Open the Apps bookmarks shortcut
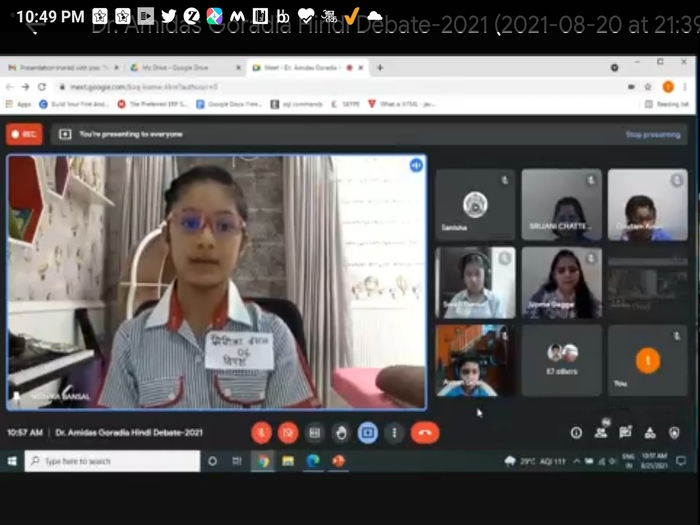The width and height of the screenshot is (700, 525). click(x=18, y=104)
